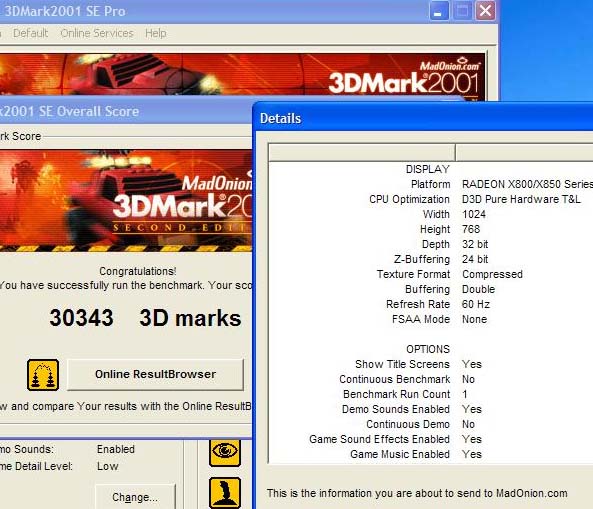Select the DISPLAY section heading
Screen dimensions: 593x509
(x=428, y=169)
